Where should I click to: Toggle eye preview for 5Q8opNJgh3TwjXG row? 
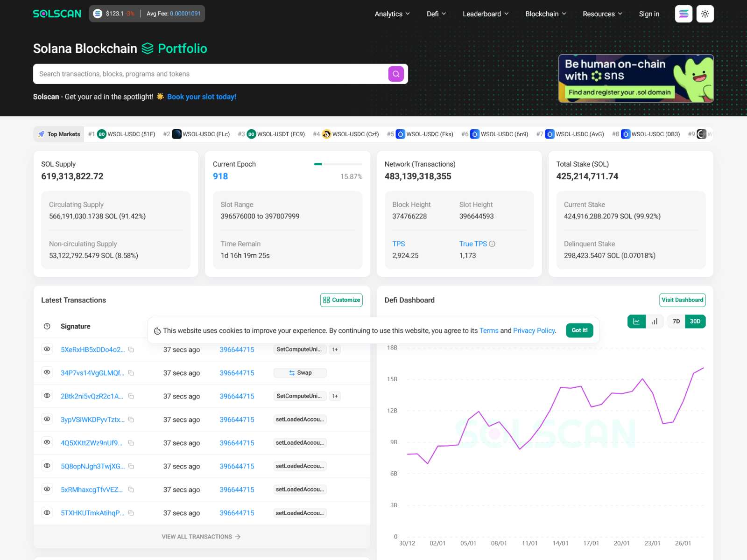click(x=47, y=466)
